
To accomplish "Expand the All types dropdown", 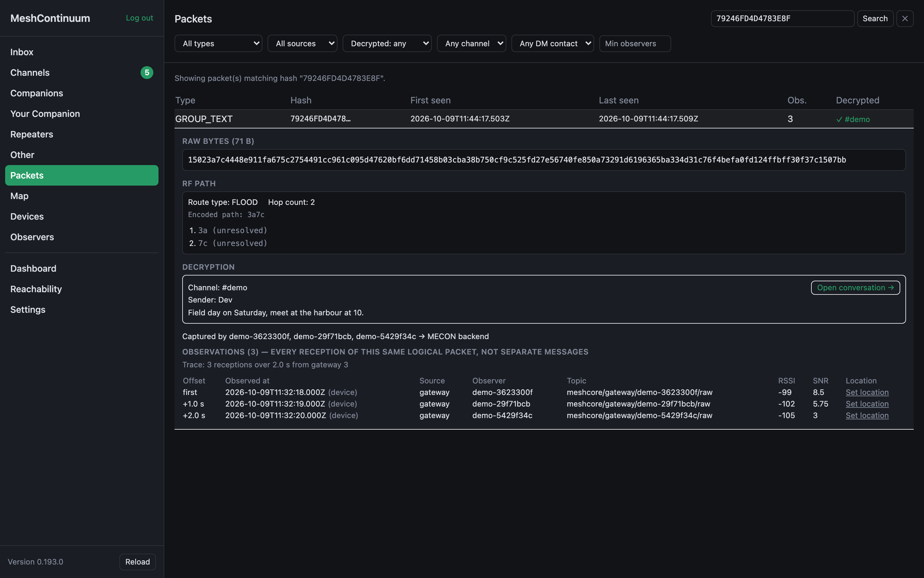I will pos(218,44).
